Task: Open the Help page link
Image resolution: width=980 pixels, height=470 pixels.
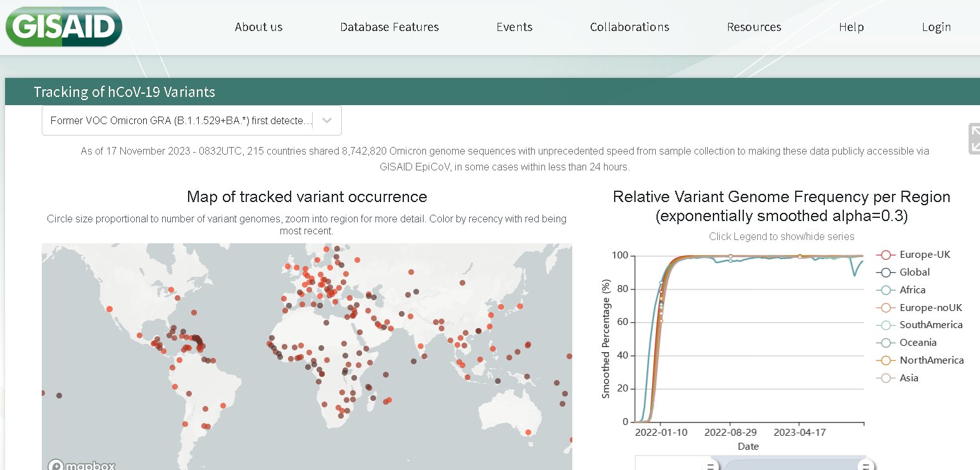Action: [x=851, y=27]
